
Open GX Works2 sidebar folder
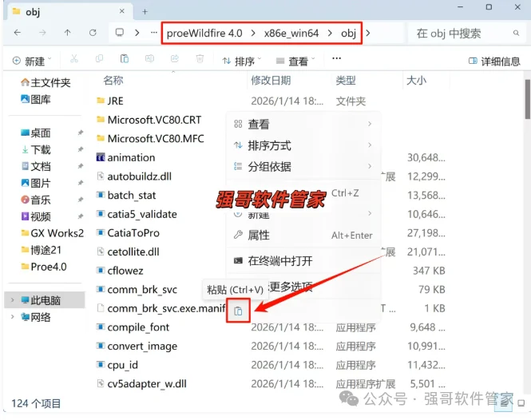(52, 233)
